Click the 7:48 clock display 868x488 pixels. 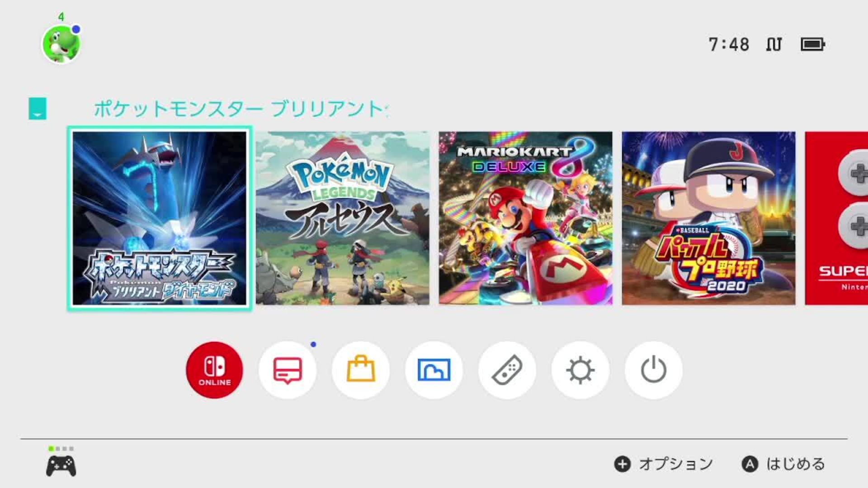(729, 45)
